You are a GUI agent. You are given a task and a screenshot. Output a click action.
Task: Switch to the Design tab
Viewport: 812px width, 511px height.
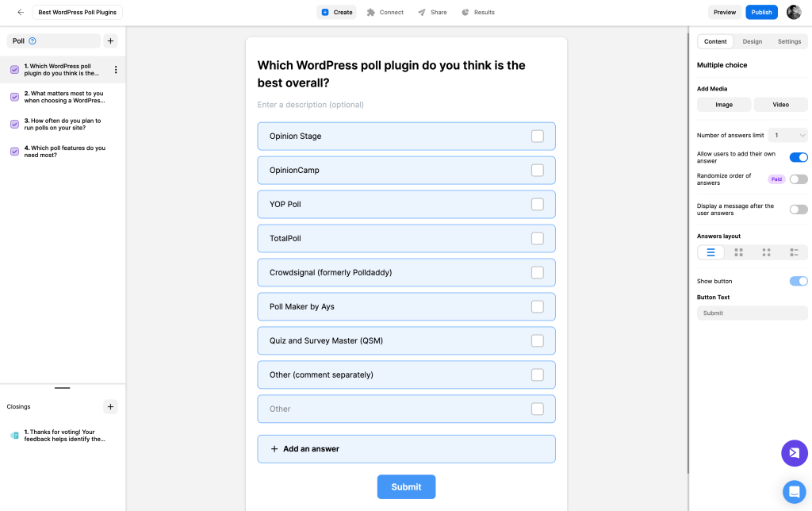(x=753, y=41)
